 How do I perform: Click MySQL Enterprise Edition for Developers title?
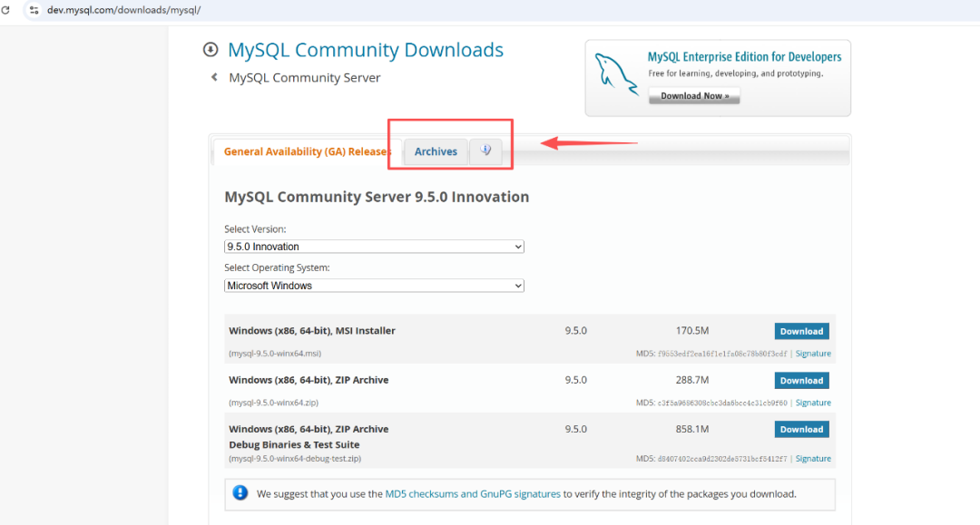pyautogui.click(x=744, y=57)
